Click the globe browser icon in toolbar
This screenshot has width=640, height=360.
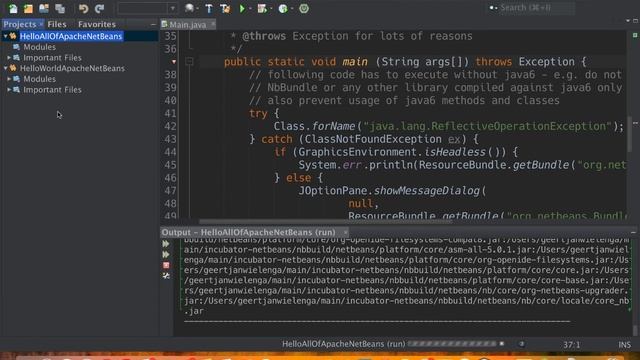point(189,8)
